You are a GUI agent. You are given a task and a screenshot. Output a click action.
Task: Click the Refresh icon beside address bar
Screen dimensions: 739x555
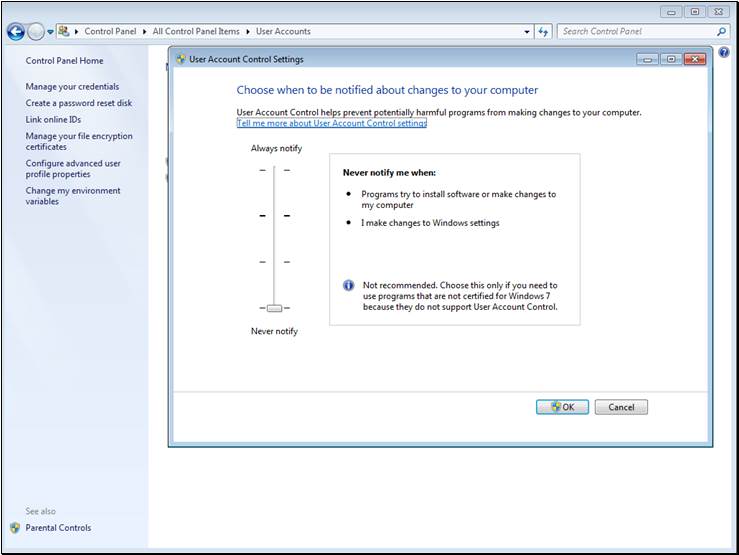tap(543, 32)
